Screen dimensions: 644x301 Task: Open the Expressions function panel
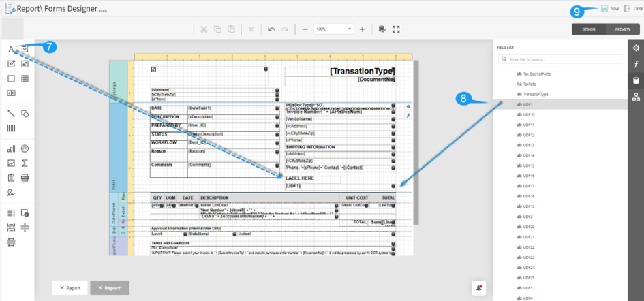pyautogui.click(x=636, y=65)
